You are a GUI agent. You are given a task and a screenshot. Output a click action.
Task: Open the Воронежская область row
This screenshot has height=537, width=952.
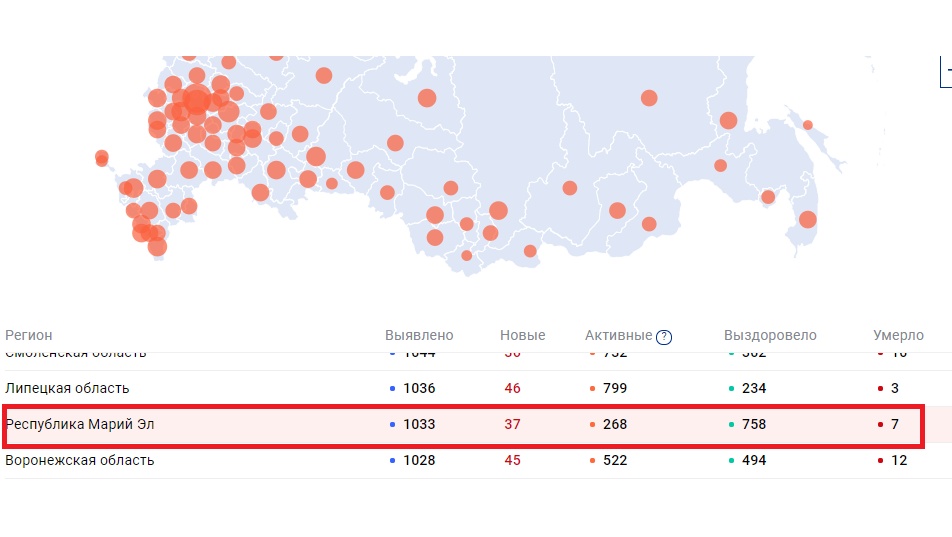(80, 461)
